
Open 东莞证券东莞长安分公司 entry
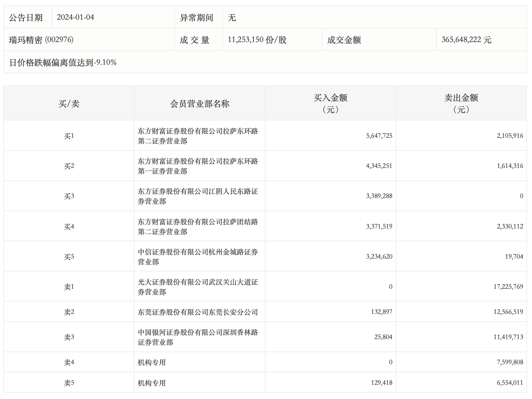(198, 312)
